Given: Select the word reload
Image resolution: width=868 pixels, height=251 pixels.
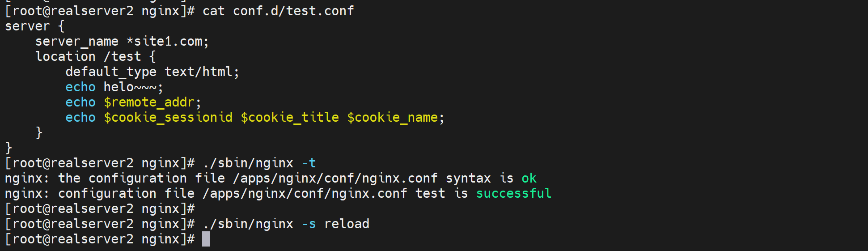Looking at the screenshot, I should coord(347,224).
